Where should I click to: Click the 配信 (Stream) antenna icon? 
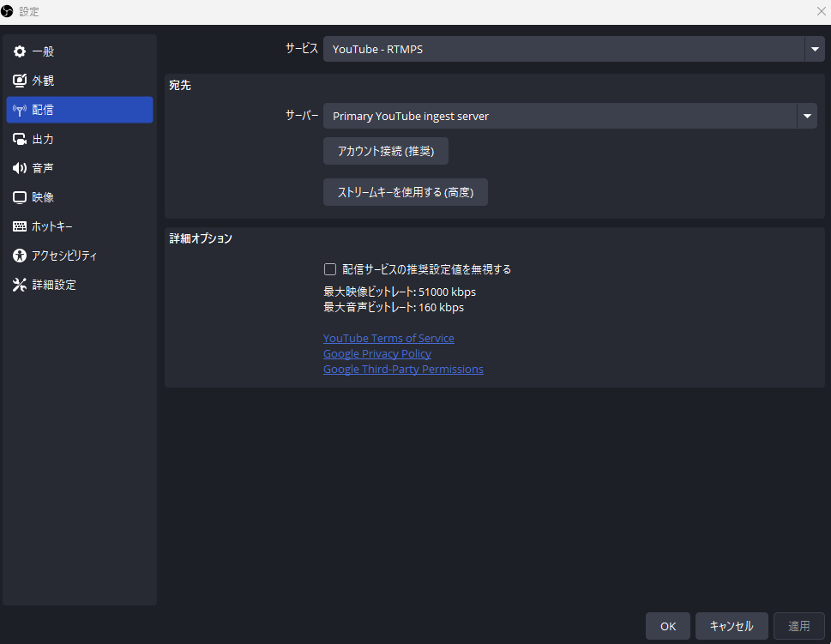(x=19, y=109)
